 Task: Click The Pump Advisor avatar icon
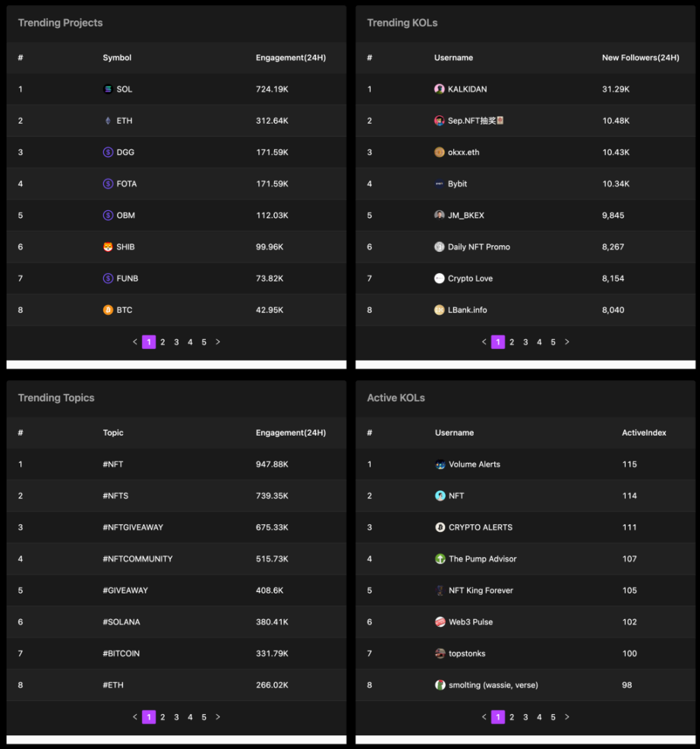tap(440, 559)
